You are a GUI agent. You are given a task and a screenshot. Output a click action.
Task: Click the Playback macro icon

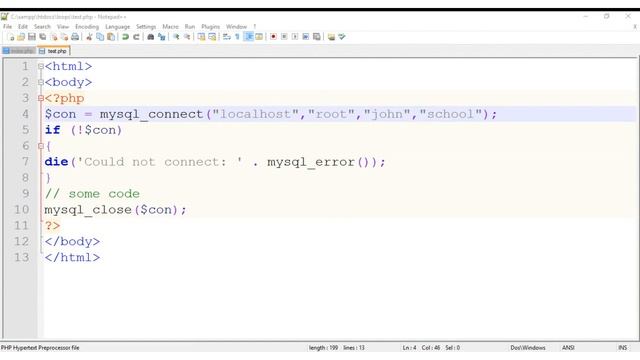[x=295, y=37]
